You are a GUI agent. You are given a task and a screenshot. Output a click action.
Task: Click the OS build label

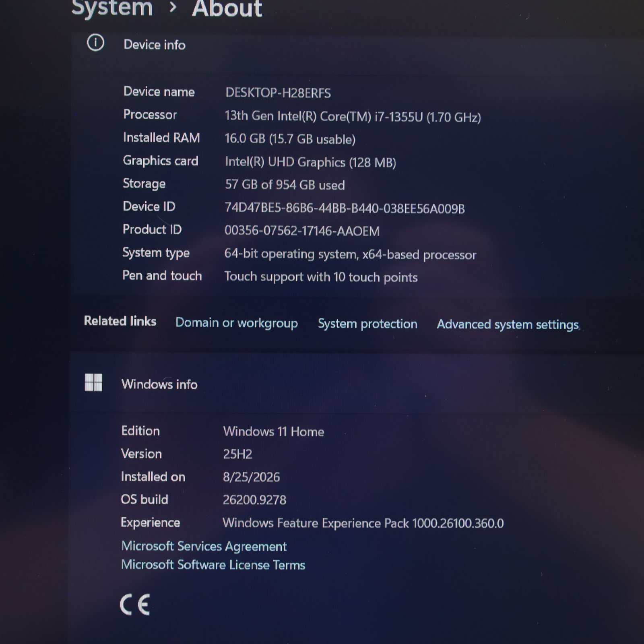click(144, 500)
